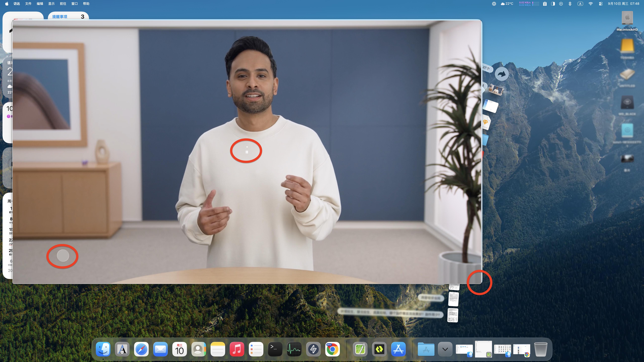
Task: Open the 文件 menu
Action: click(28, 4)
